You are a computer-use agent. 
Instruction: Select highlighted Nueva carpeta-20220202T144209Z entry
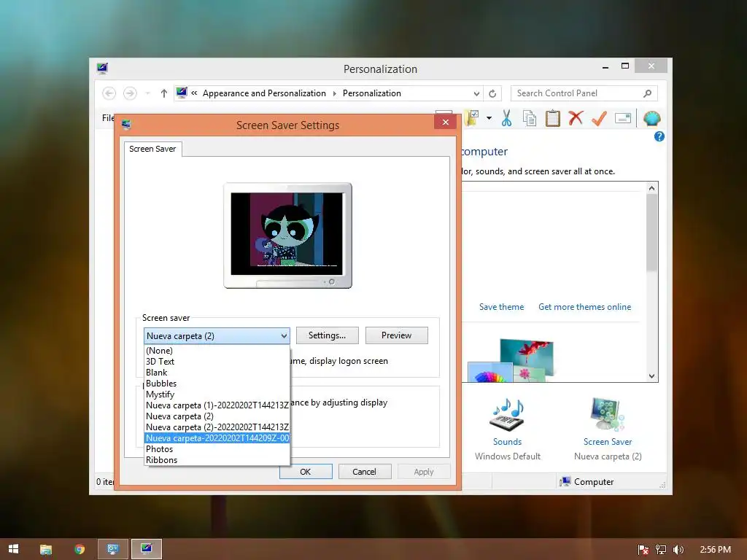coord(217,438)
